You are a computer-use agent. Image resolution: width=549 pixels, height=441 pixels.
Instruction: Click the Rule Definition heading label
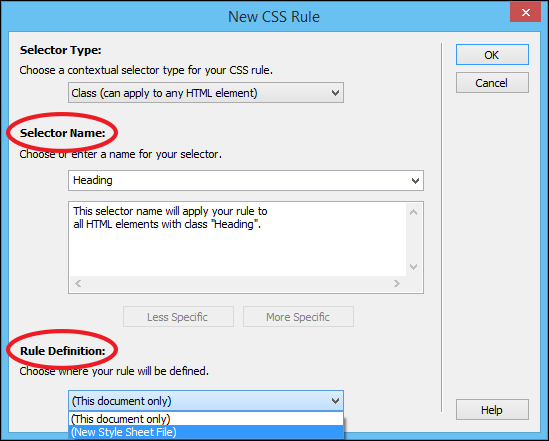click(63, 351)
